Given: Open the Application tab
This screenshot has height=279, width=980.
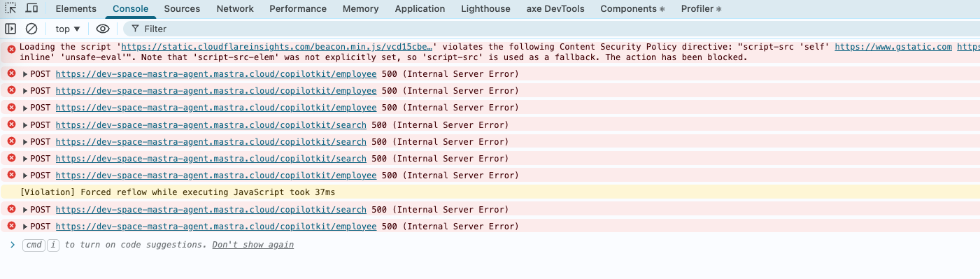Looking at the screenshot, I should coord(420,9).
